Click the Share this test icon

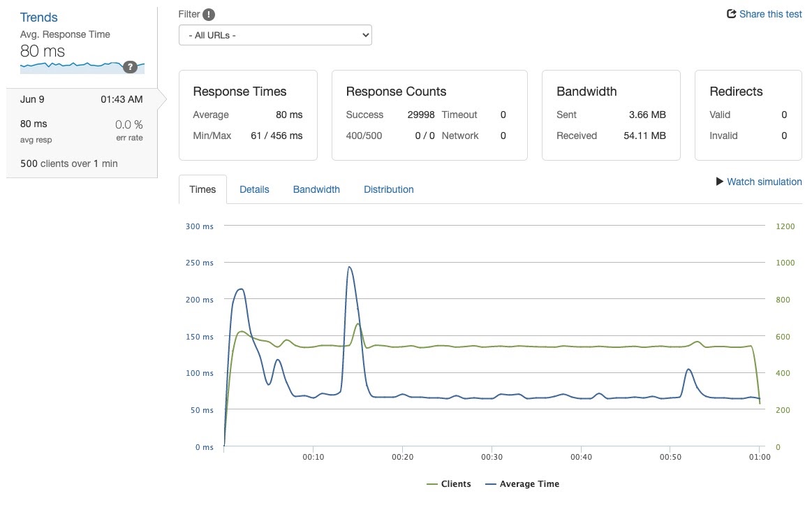731,14
